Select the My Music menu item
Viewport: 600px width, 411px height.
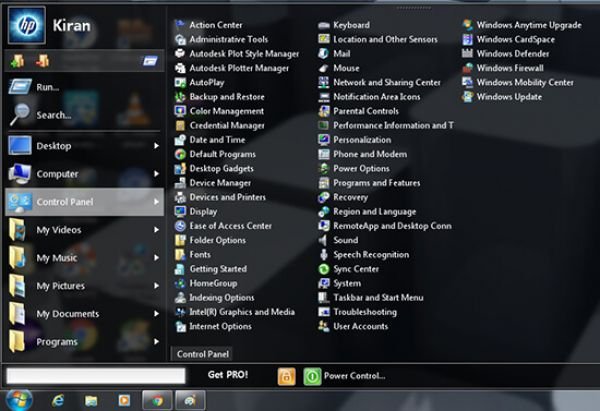click(84, 258)
